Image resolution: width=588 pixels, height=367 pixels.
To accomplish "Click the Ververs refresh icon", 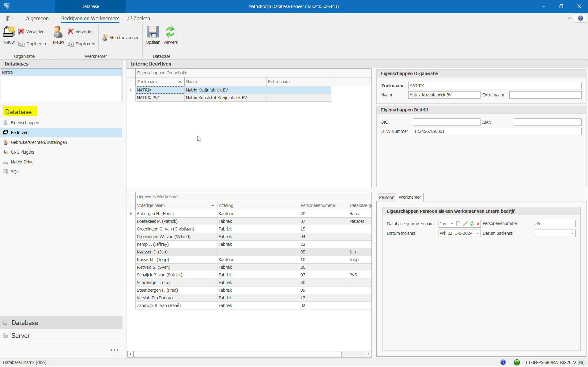I will click(x=170, y=32).
